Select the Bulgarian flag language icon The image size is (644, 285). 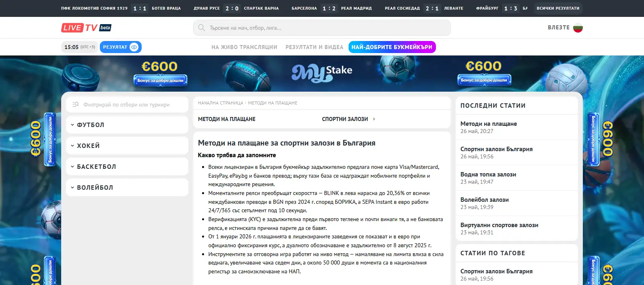(578, 28)
